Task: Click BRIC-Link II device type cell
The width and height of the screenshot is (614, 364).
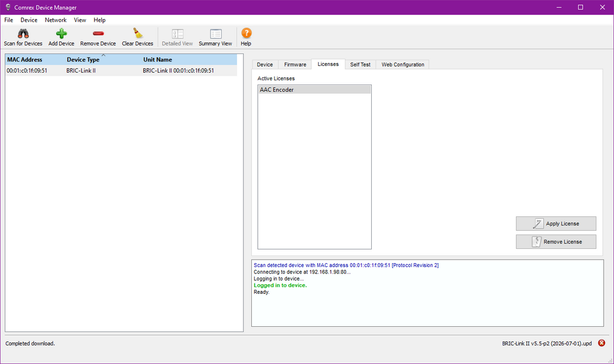Action: [x=81, y=71]
